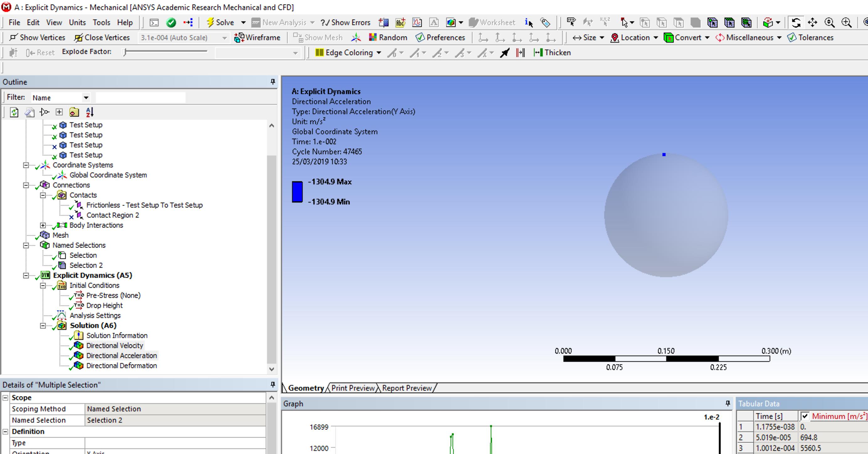
Task: Click the refresh icon in Outline toolbar
Action: 14,112
